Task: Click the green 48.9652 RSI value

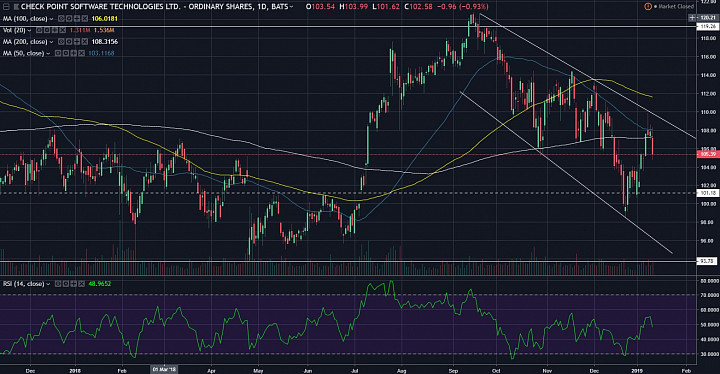Action: 100,284
